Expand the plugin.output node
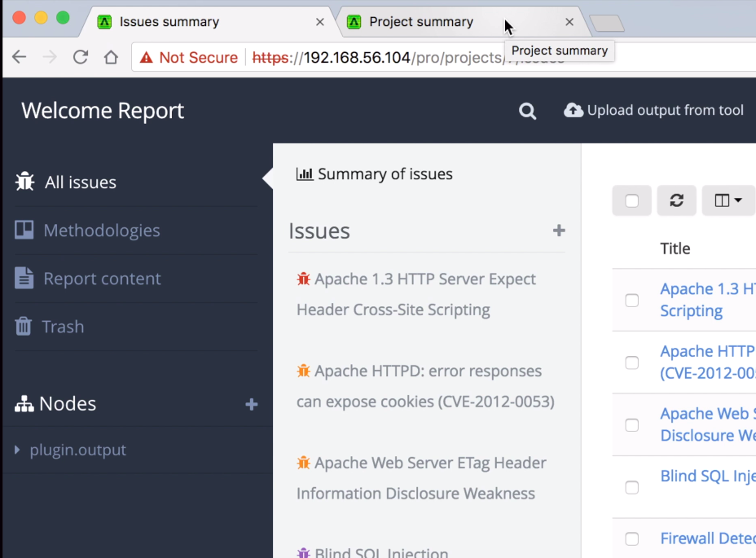 [x=19, y=450]
